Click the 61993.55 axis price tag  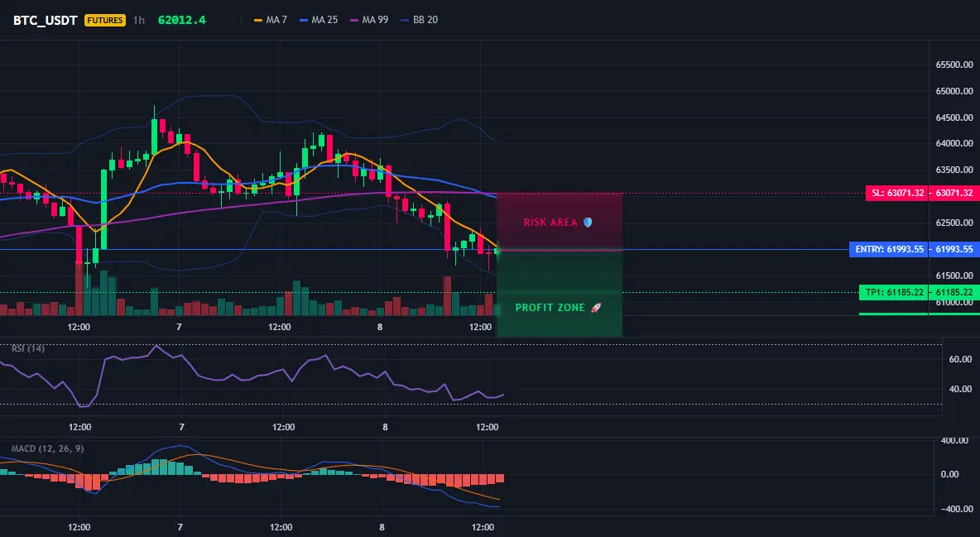(x=954, y=249)
